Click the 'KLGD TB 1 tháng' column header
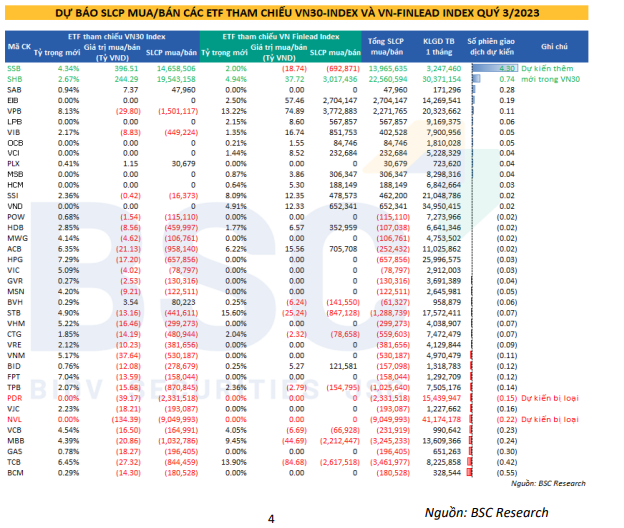 439,47
